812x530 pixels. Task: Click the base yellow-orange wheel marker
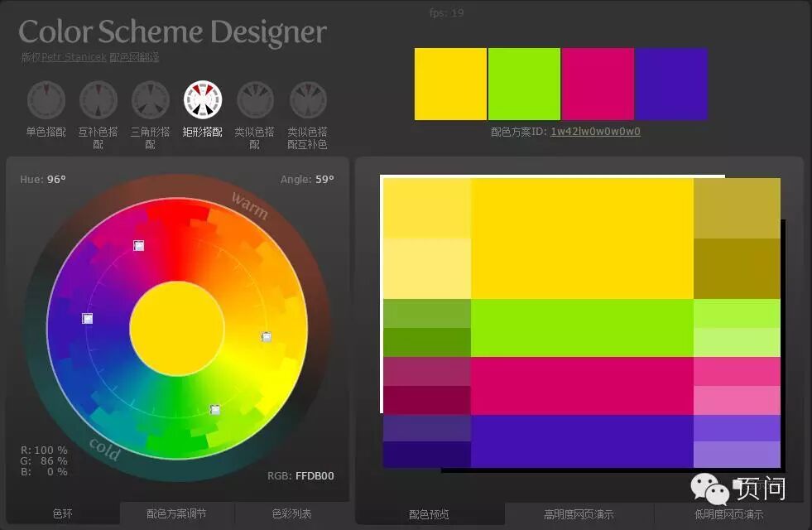(267, 337)
